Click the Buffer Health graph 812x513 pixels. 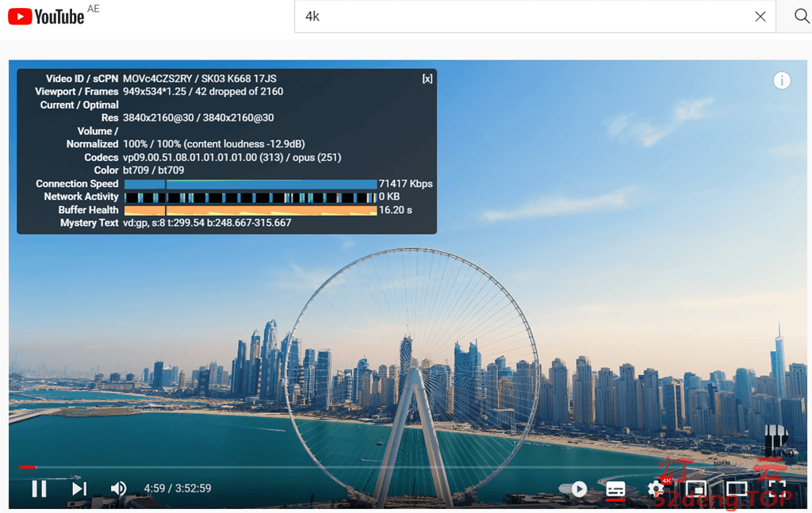(x=251, y=210)
